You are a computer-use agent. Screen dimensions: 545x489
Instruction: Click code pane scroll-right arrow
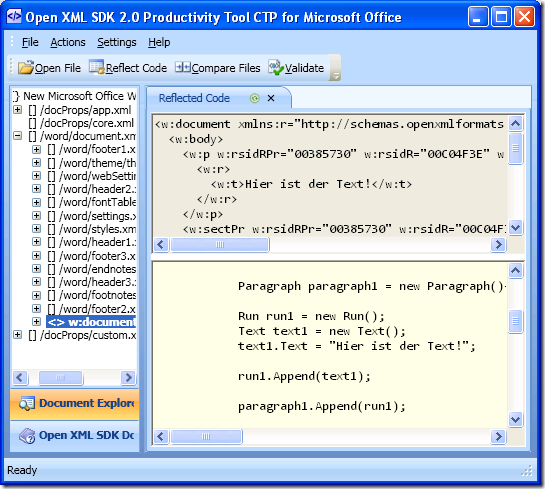tap(498, 437)
